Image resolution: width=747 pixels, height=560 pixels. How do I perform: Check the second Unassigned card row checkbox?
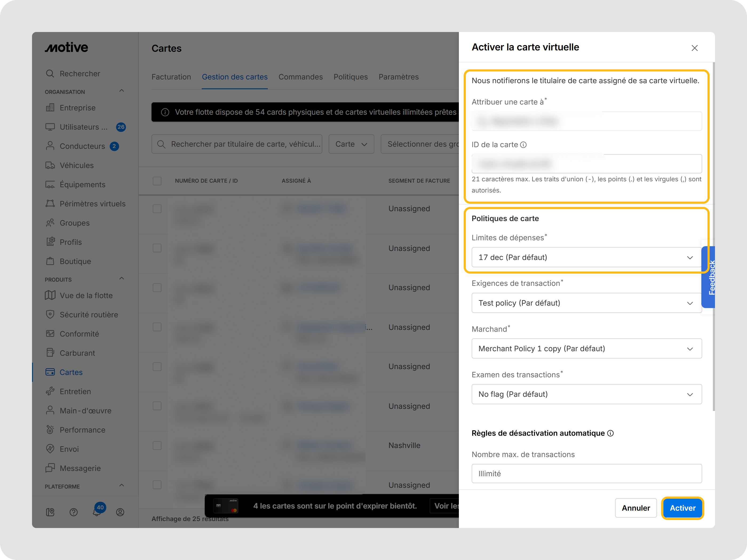(x=157, y=248)
